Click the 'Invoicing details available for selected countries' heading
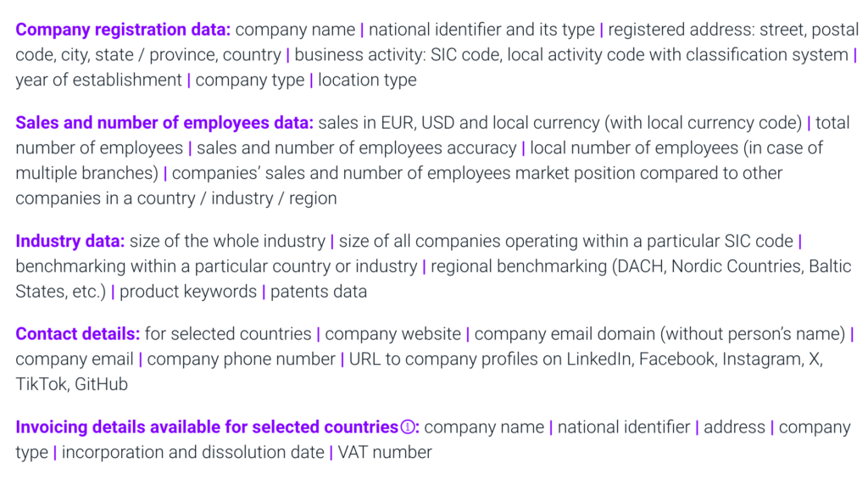The height and width of the screenshot is (485, 868). click(206, 427)
